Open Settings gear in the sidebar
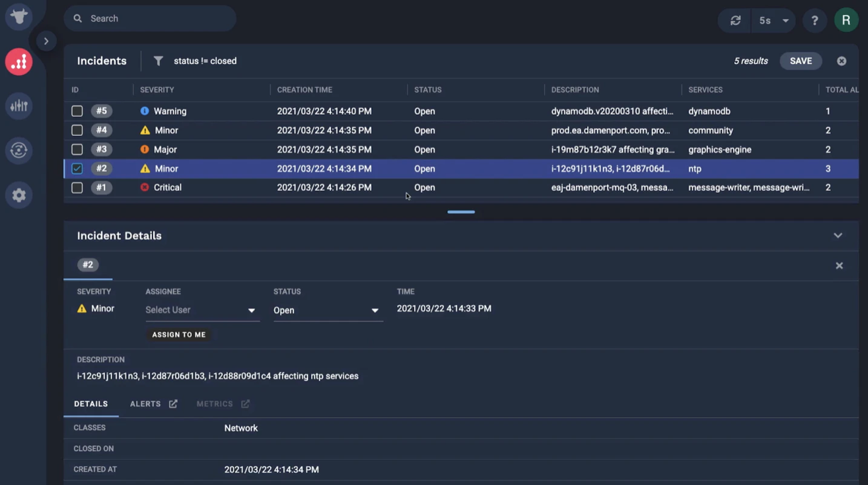 tap(18, 195)
